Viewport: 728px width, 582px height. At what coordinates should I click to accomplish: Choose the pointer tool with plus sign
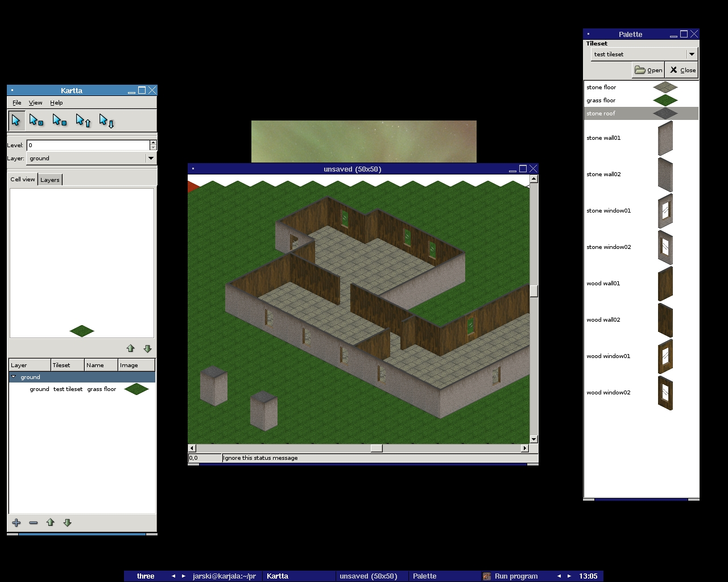(x=36, y=120)
